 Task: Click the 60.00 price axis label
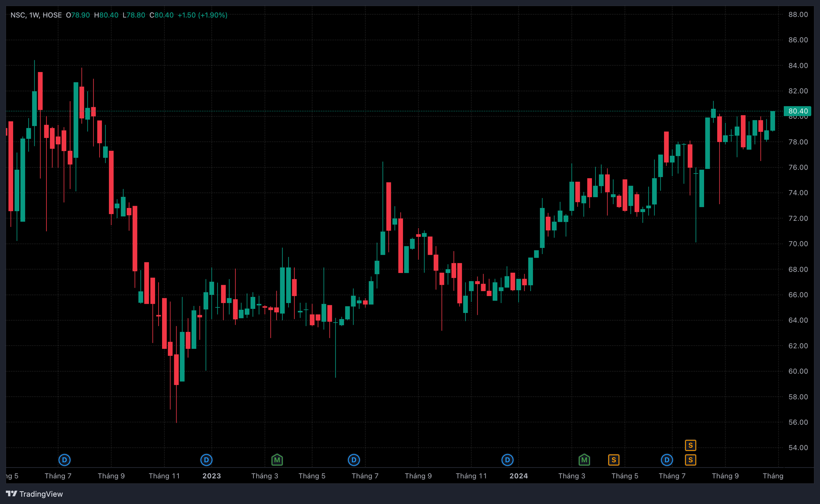(798, 371)
